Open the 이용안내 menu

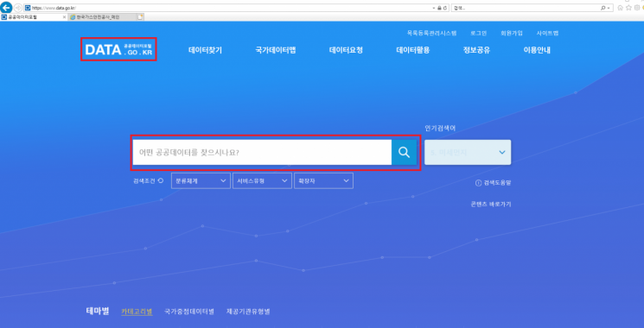point(537,50)
